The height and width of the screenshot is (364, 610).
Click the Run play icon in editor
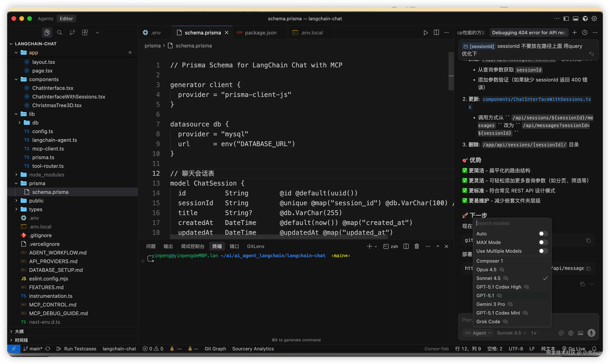click(x=426, y=33)
